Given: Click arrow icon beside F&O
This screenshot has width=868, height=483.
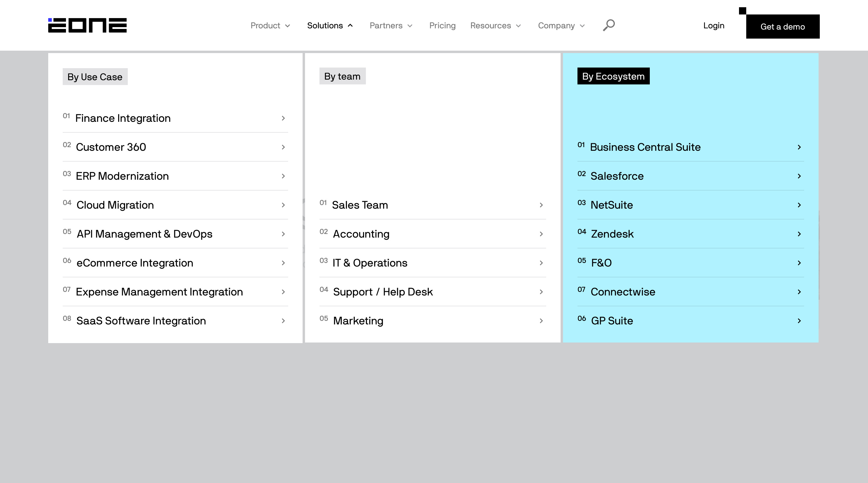Looking at the screenshot, I should 799,263.
